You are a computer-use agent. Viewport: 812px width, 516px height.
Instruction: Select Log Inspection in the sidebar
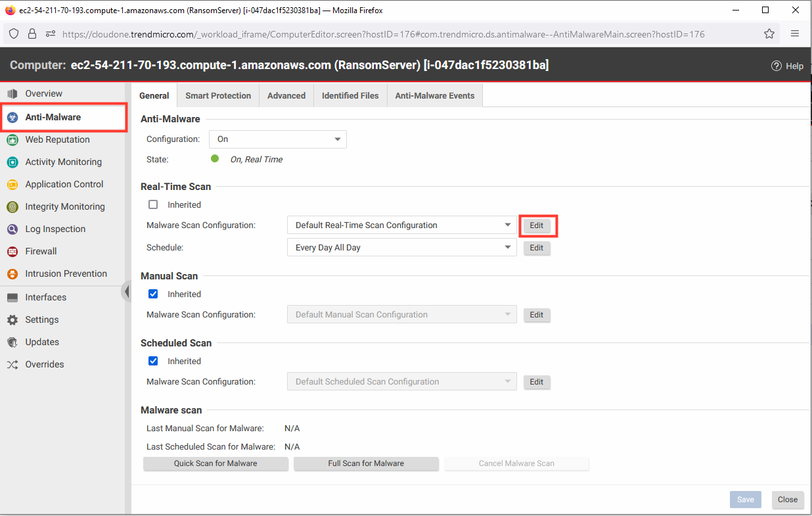pyautogui.click(x=55, y=229)
